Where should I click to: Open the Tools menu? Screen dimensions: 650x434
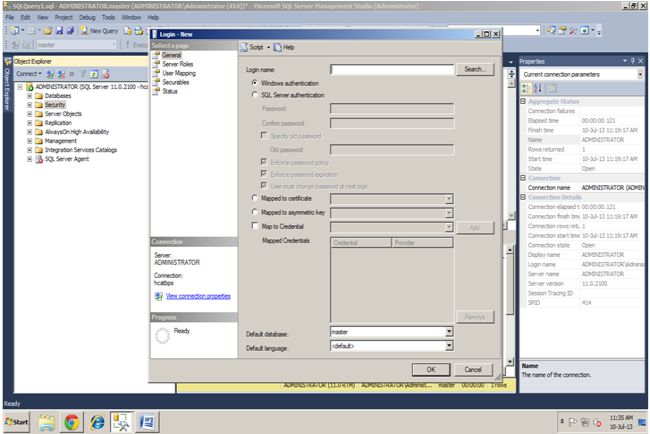pyautogui.click(x=108, y=17)
